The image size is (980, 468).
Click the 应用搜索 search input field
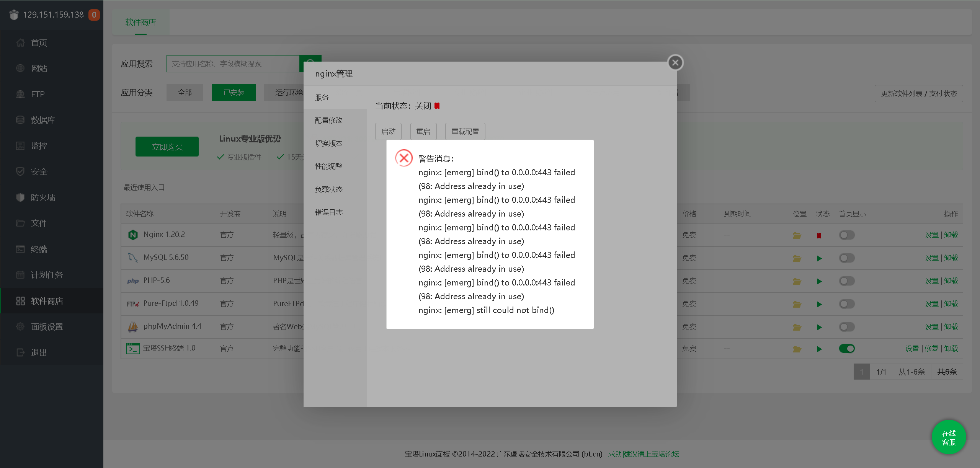(233, 64)
